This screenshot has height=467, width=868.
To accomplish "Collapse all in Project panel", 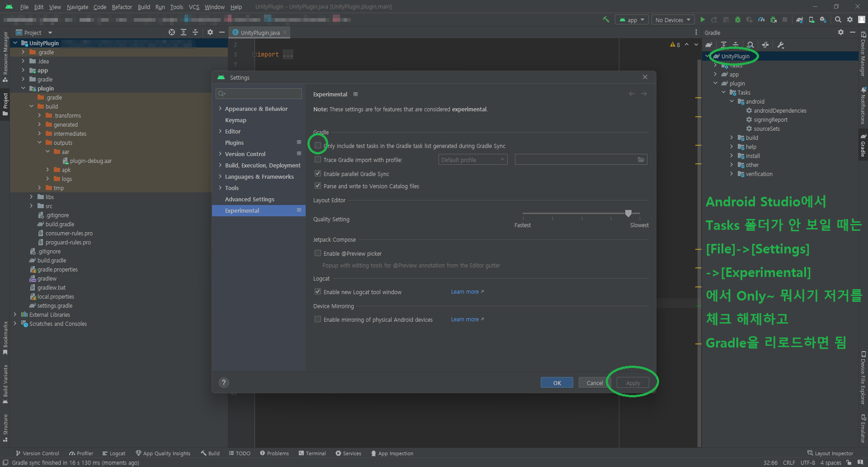I will pos(195,32).
